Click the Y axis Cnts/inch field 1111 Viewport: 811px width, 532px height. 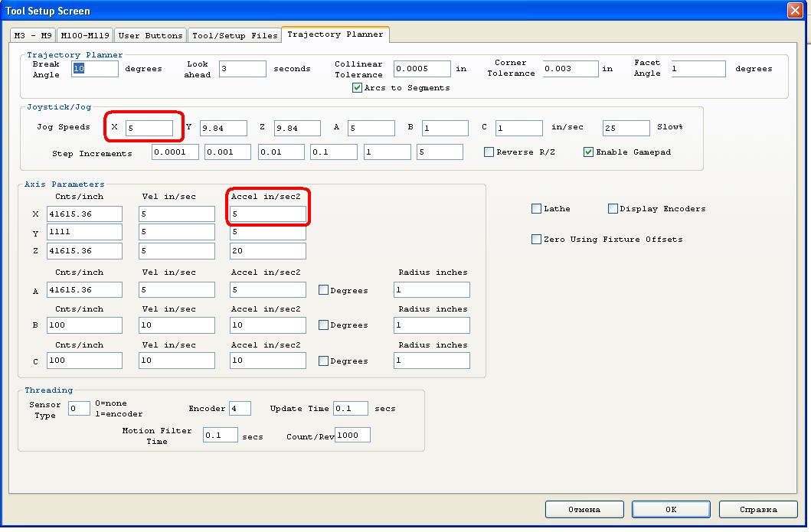(85, 232)
